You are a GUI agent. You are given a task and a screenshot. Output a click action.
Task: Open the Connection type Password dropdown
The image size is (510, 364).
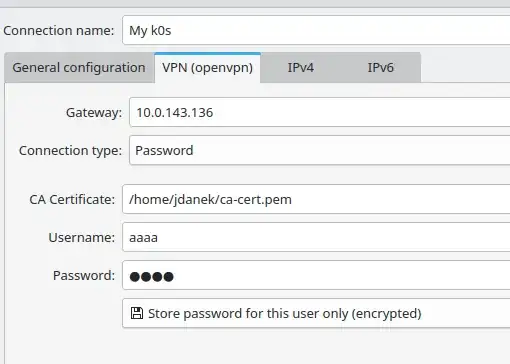[319, 150]
